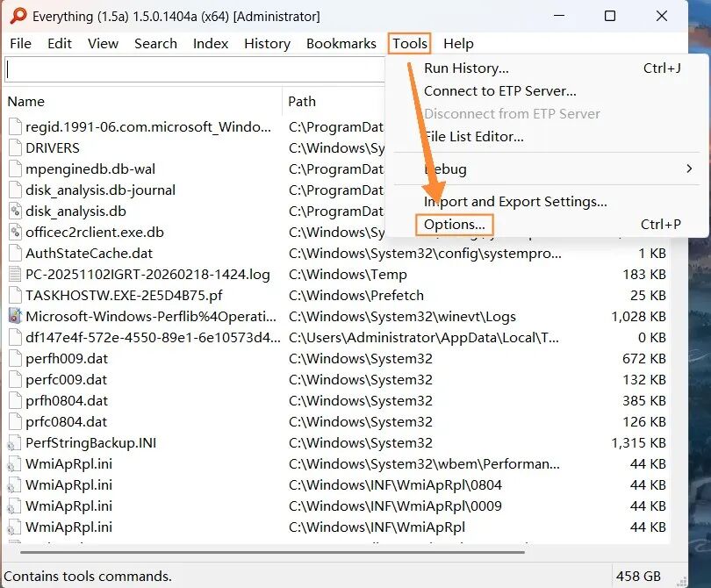Image resolution: width=711 pixels, height=588 pixels.
Task: Click file icon of DRIVERS
Action: point(15,147)
